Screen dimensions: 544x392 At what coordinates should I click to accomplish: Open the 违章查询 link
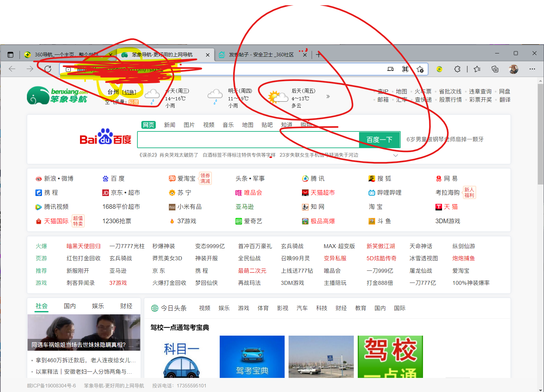coord(480,91)
